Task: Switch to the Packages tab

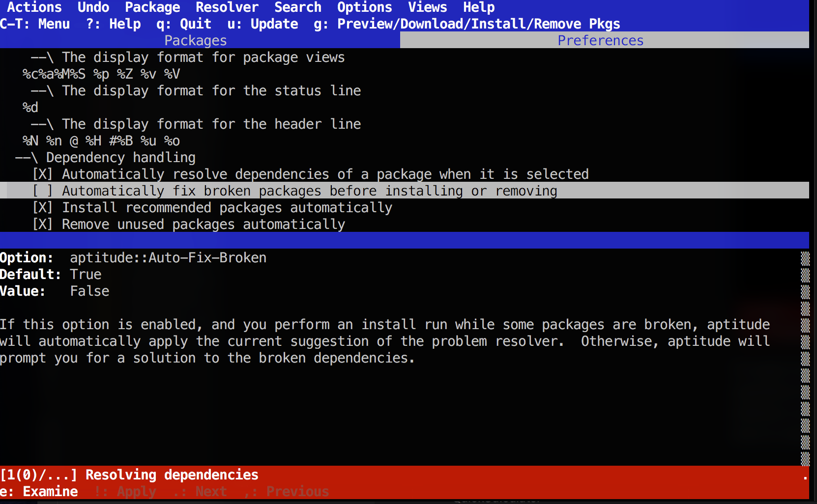Action: click(195, 40)
